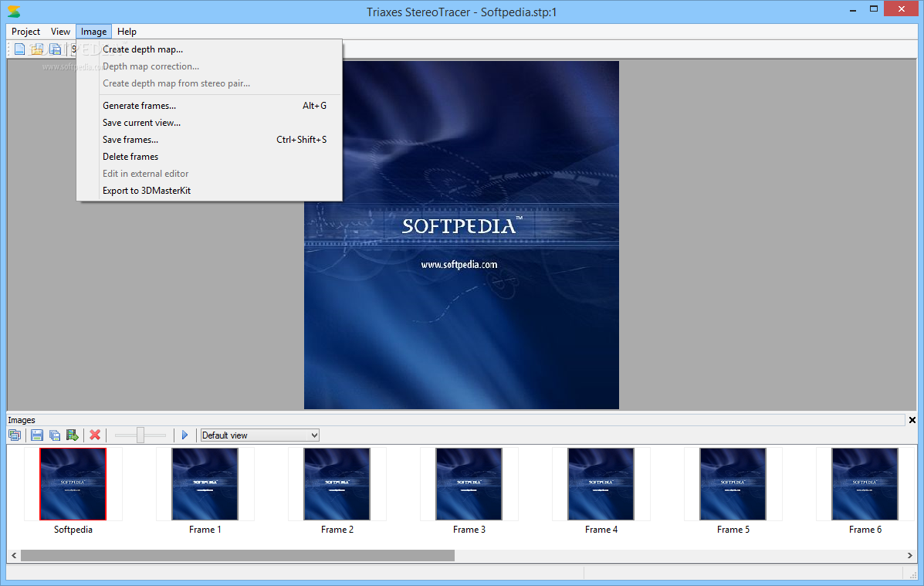Open the View menu

60,32
